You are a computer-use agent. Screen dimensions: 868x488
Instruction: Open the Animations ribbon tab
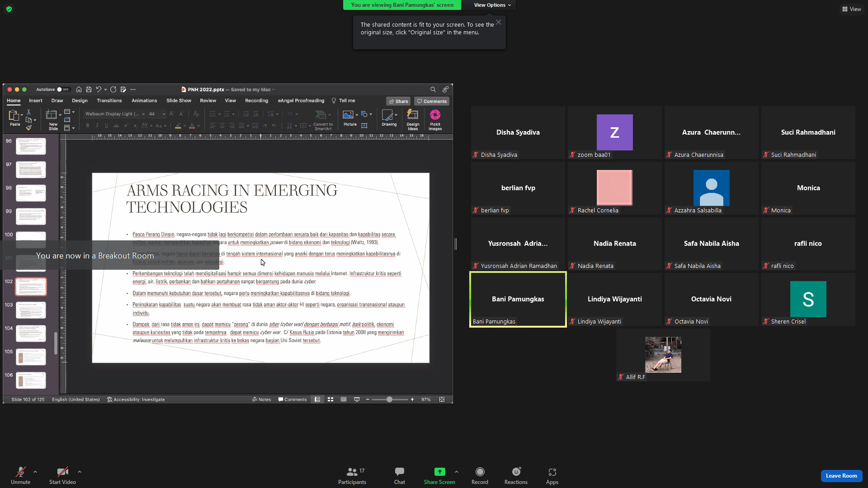pyautogui.click(x=144, y=101)
